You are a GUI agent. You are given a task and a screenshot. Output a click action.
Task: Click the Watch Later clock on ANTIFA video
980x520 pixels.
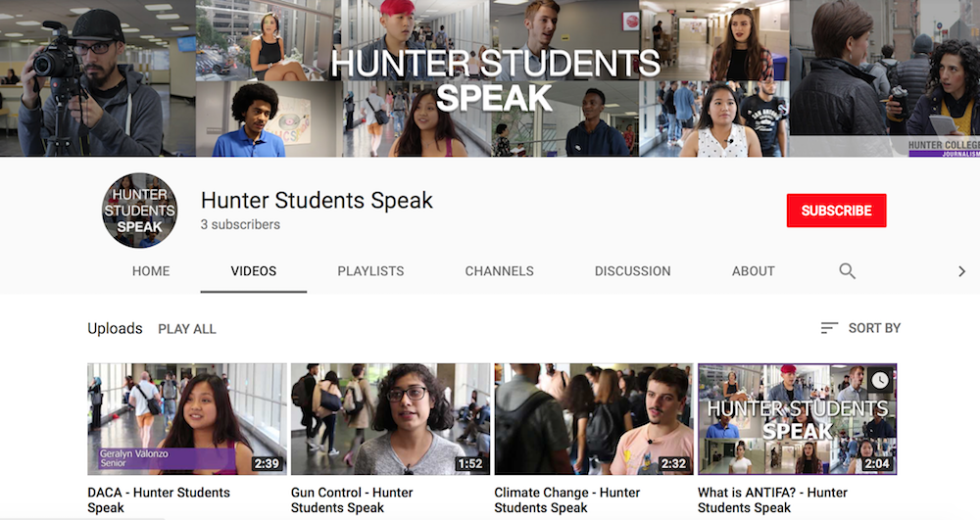coord(880,380)
